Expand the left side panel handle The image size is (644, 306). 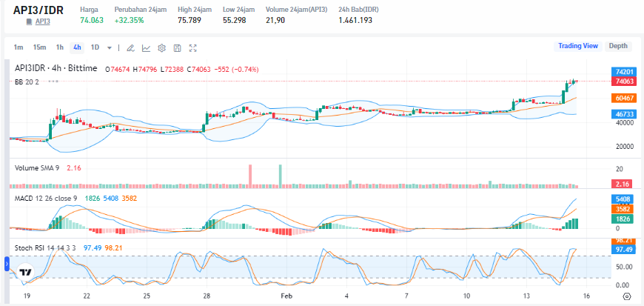coord(7,264)
